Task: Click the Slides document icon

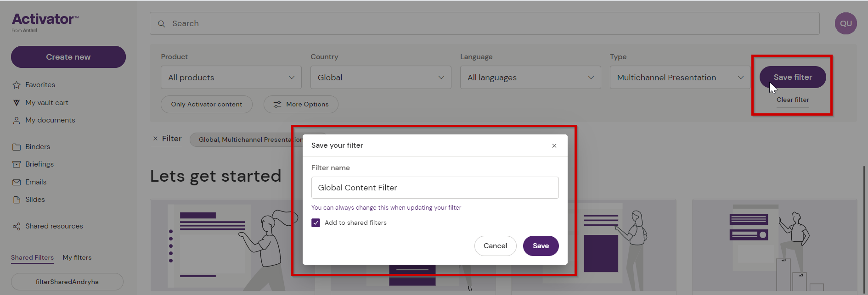Action: coord(17,200)
